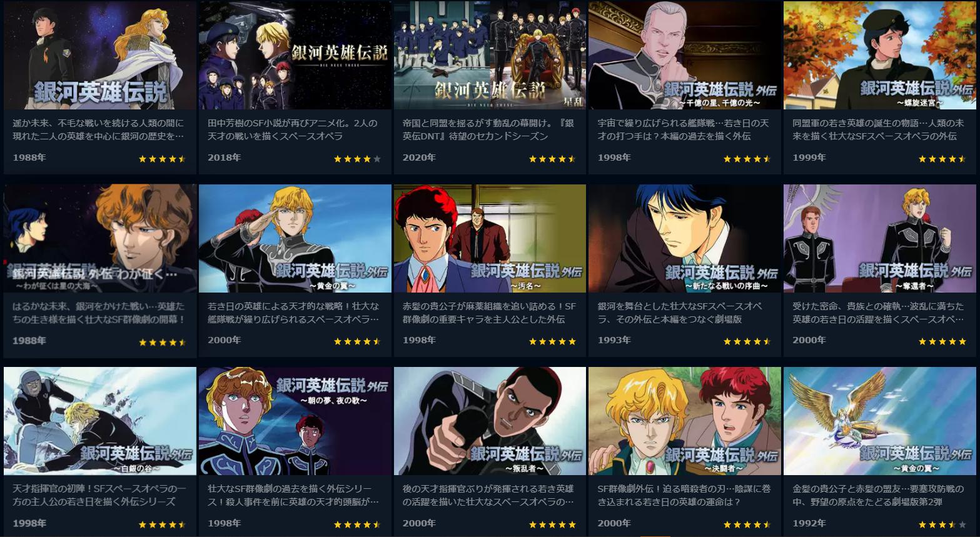Open the 2000 外伝 黄金の翼 saluting thumbnail

coord(295,238)
